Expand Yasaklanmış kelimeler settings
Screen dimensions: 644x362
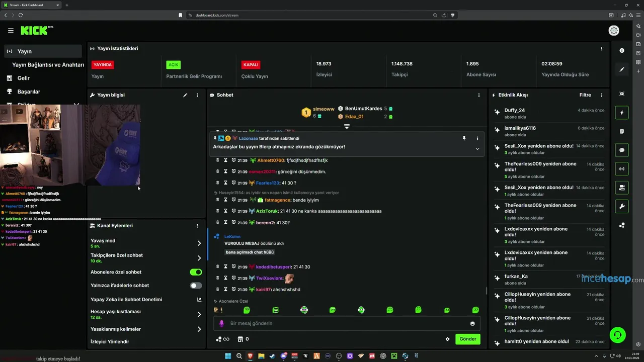199,329
